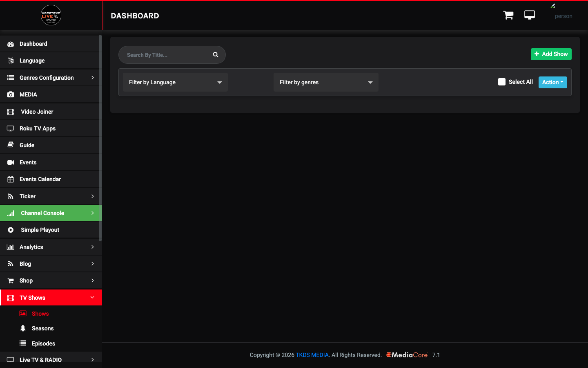This screenshot has height=368, width=588.
Task: Click the Guide book icon
Action: coord(11,145)
